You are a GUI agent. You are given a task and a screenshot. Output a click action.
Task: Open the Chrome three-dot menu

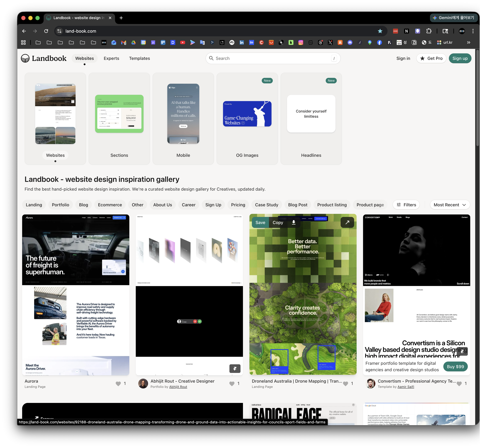click(473, 31)
